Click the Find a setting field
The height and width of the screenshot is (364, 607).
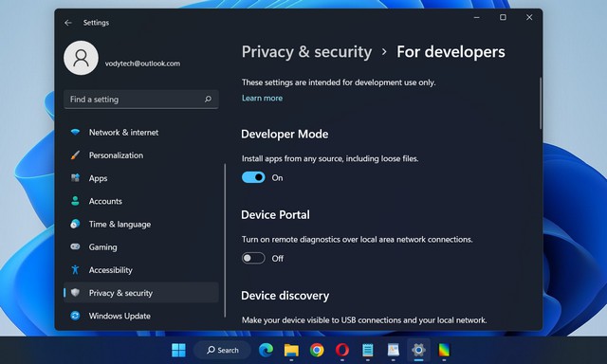click(x=141, y=100)
